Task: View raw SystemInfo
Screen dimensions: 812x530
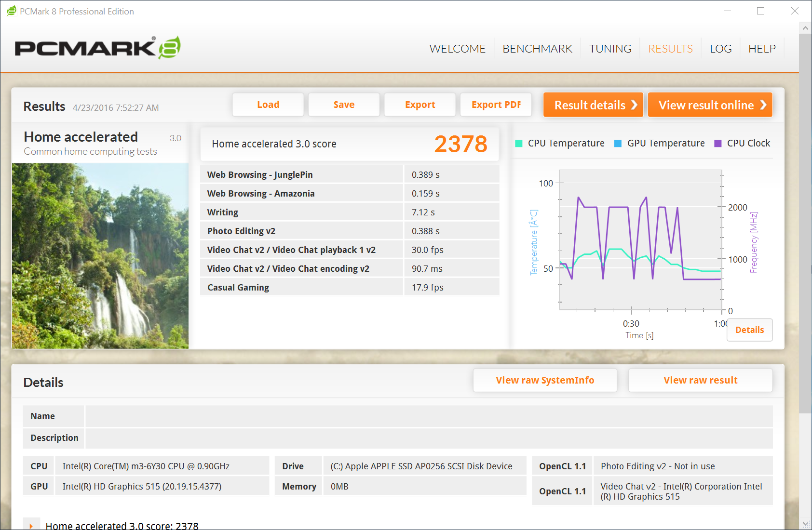Action: coord(545,380)
